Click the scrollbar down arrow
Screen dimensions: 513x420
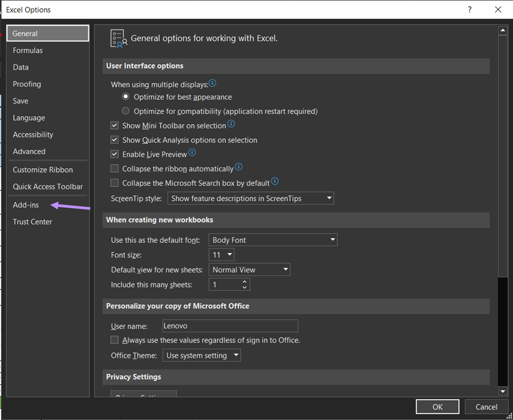coord(502,391)
